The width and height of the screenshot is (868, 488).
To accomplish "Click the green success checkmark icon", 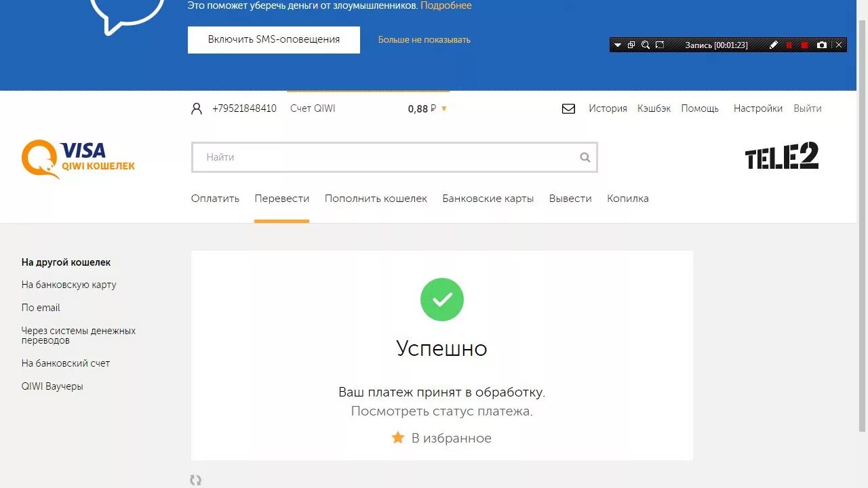I will [442, 300].
